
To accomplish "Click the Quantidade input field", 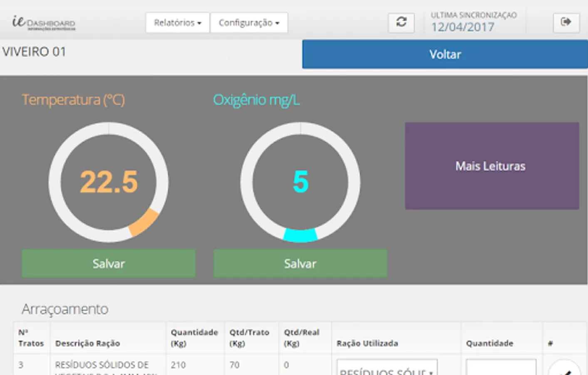I will [501, 367].
